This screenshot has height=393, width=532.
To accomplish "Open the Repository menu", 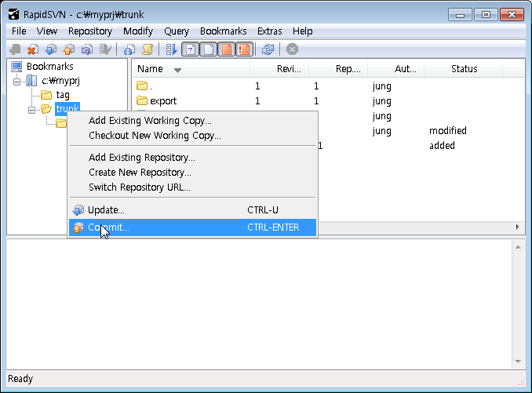I will click(x=90, y=31).
